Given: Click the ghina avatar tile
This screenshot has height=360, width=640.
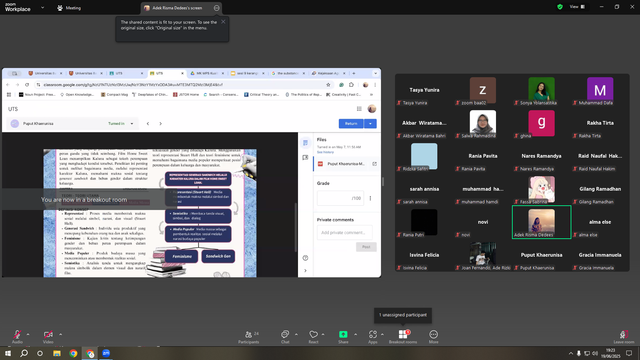Looking at the screenshot, I should tap(541, 122).
